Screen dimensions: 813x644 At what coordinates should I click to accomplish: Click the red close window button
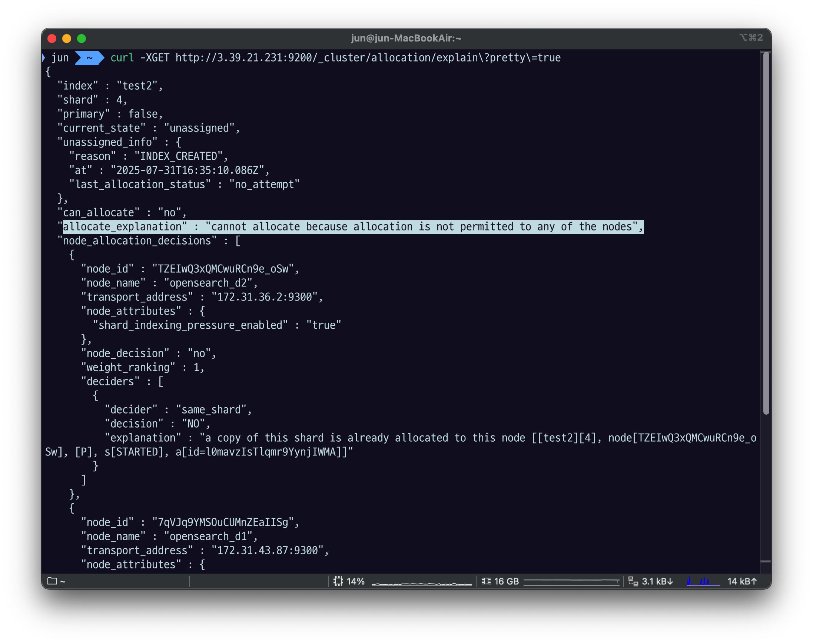point(52,39)
